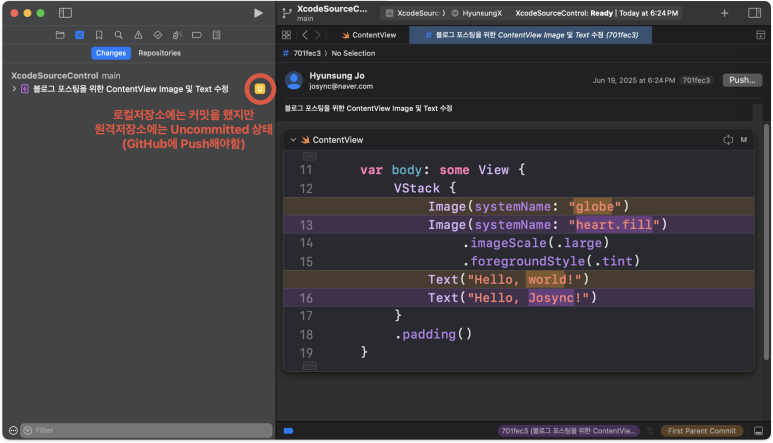Click the removed Image globe line
The image size is (773, 443).
(x=519, y=206)
